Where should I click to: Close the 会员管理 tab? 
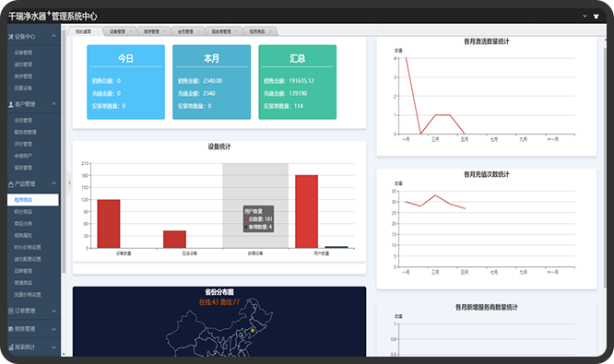pos(199,31)
